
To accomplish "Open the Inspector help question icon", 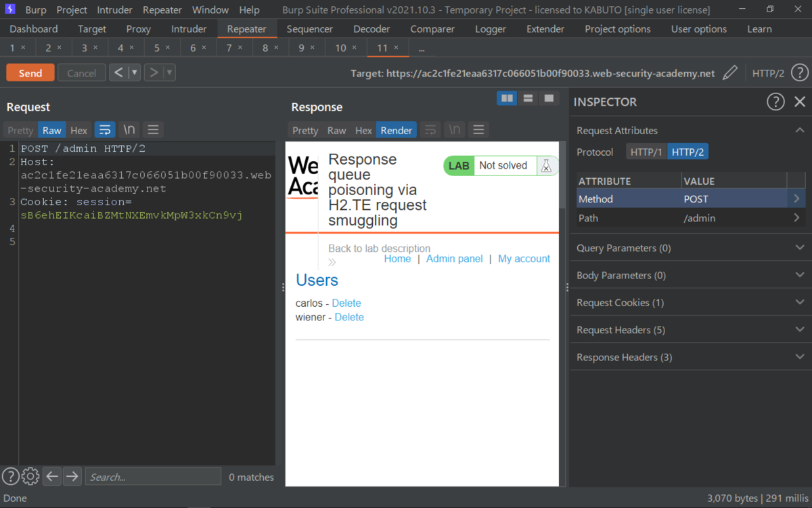I will click(x=775, y=102).
